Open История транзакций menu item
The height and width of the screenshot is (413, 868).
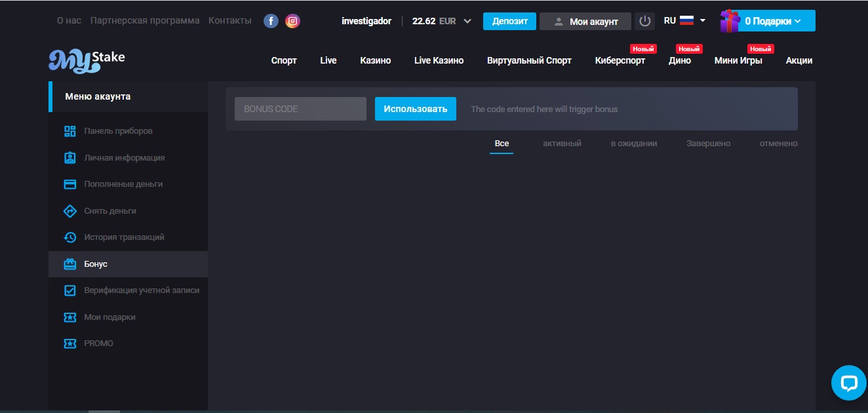click(x=128, y=237)
